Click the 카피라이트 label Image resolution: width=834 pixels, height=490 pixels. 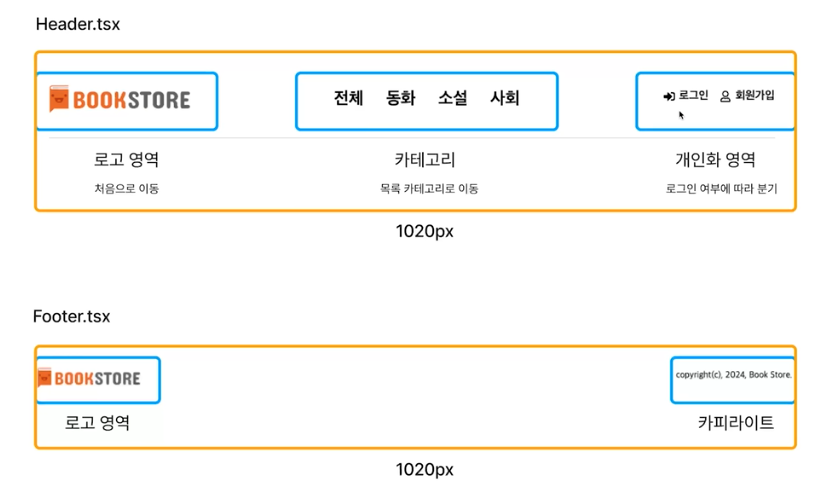pos(736,422)
